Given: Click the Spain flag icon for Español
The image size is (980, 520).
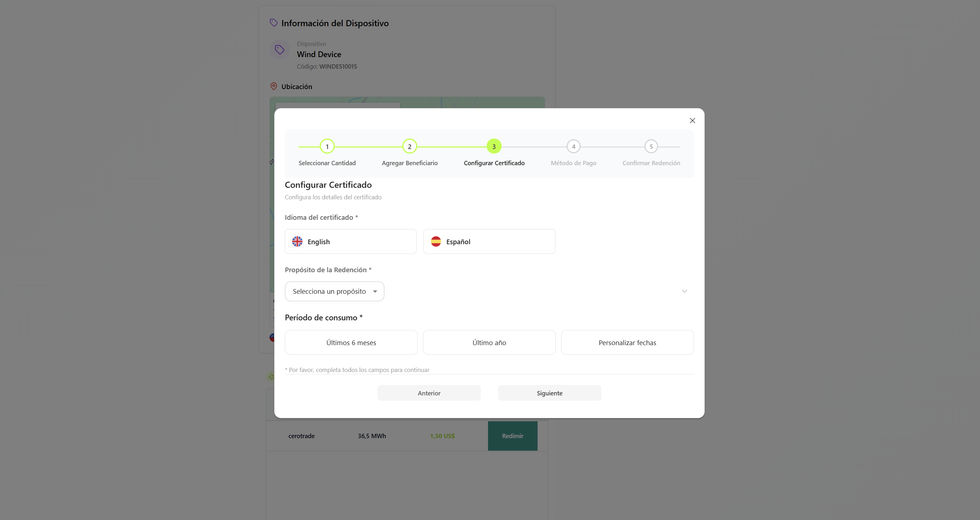Looking at the screenshot, I should [x=436, y=241].
